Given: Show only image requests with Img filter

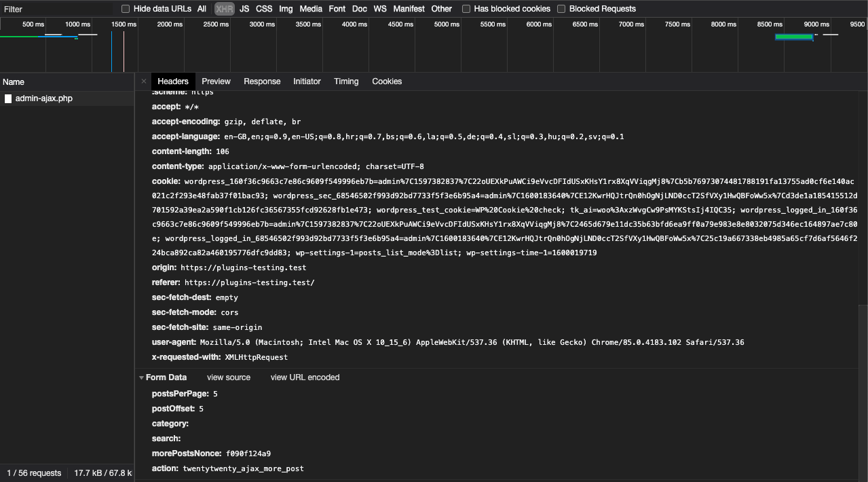Looking at the screenshot, I should (285, 9).
